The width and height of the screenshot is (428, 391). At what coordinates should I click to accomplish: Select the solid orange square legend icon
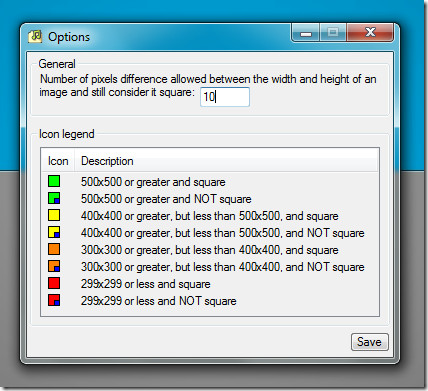tap(54, 249)
